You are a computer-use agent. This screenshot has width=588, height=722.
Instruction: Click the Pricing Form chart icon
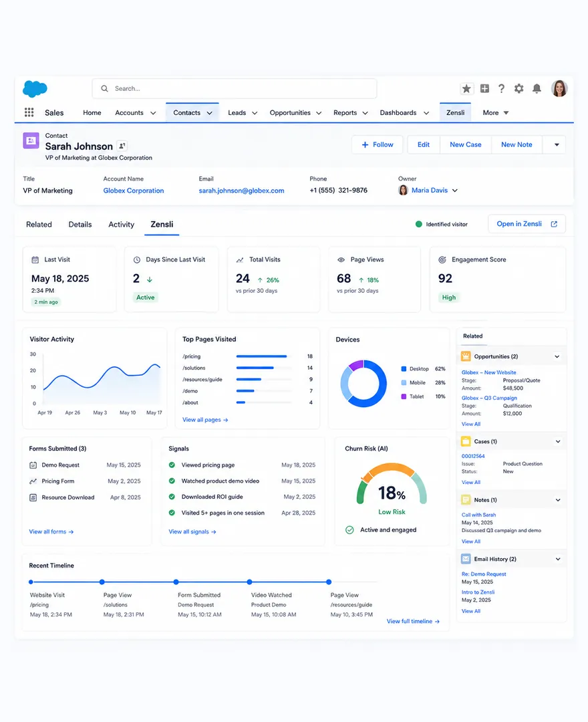pos(33,481)
